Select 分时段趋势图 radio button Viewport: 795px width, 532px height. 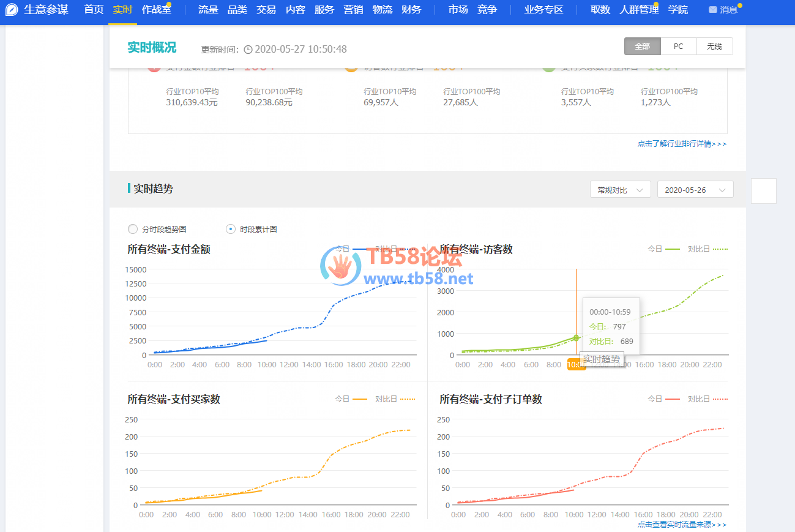point(133,229)
